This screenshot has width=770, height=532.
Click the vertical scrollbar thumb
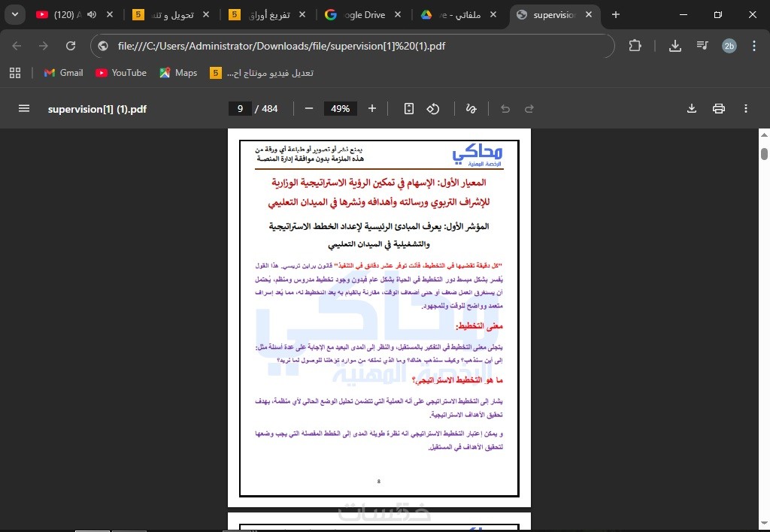coord(764,153)
